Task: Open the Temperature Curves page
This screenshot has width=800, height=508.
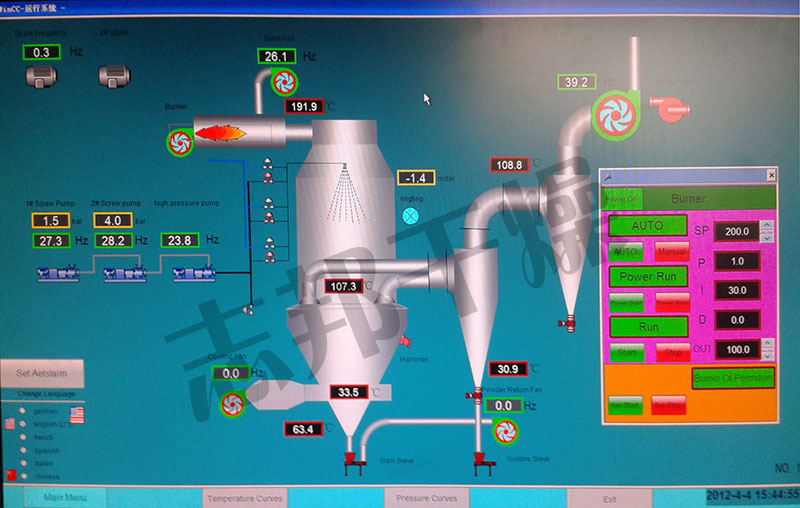Action: point(244,497)
